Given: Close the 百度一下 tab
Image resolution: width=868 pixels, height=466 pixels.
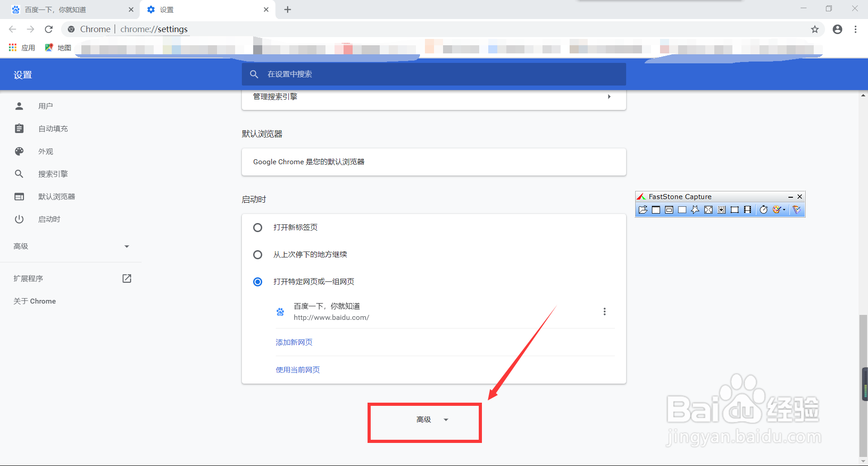Looking at the screenshot, I should click(131, 10).
